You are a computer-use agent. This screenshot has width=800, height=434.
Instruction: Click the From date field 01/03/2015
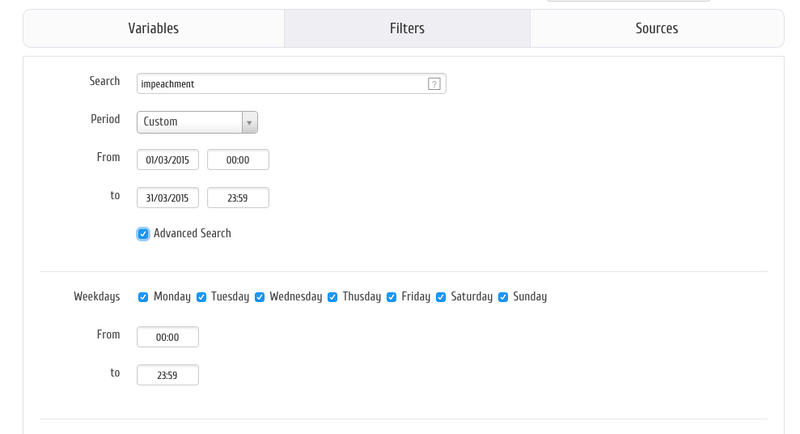coord(168,160)
